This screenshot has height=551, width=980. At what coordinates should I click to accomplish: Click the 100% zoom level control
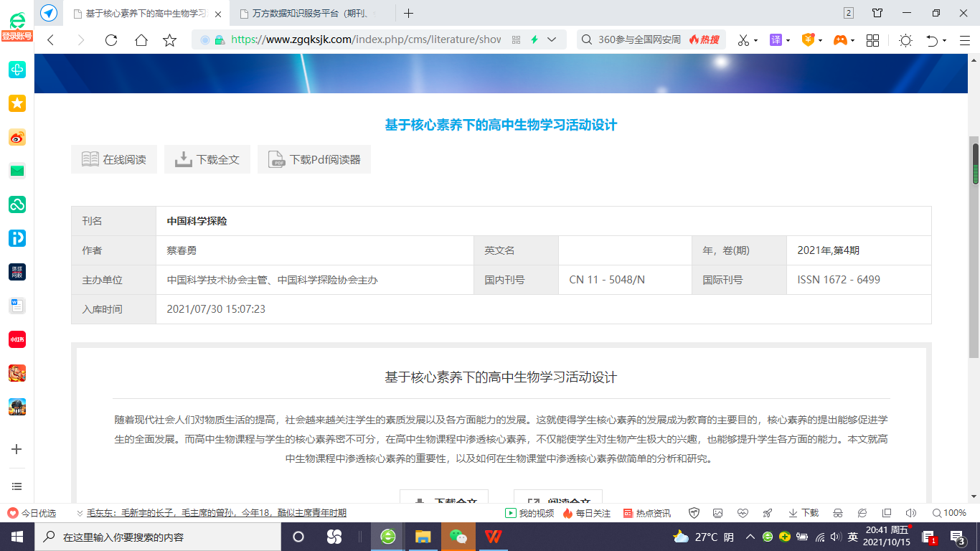click(x=949, y=513)
